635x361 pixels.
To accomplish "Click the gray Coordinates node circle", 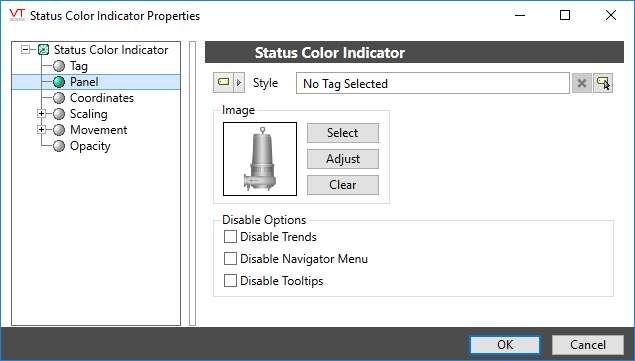I will pos(59,98).
